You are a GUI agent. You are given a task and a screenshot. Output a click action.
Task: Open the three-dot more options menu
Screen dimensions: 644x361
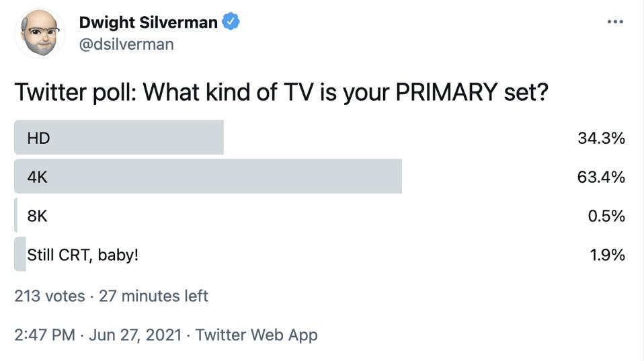pyautogui.click(x=614, y=22)
